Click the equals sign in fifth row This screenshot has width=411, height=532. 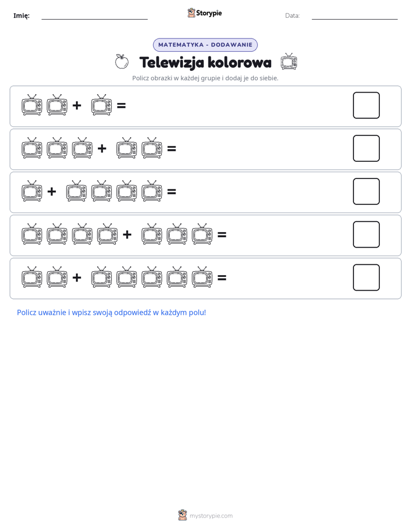[222, 278]
